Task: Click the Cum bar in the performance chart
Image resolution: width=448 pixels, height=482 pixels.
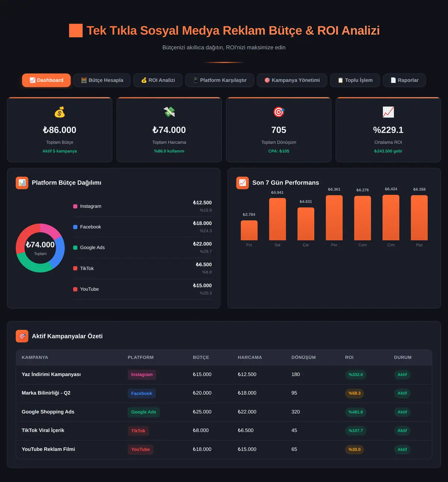Action: (x=363, y=218)
